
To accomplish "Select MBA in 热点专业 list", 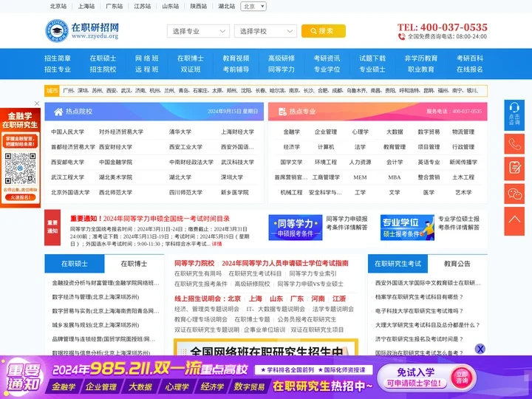I will (395, 177).
